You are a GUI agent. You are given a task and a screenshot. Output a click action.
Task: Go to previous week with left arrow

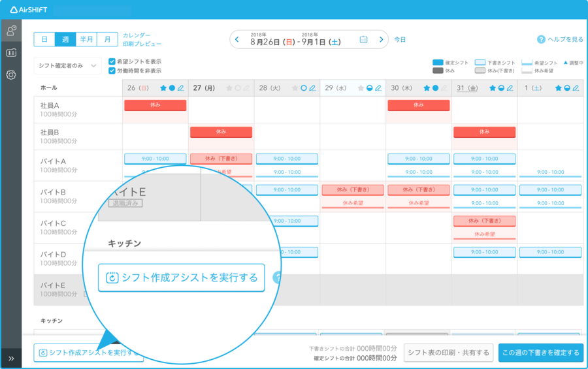click(237, 40)
